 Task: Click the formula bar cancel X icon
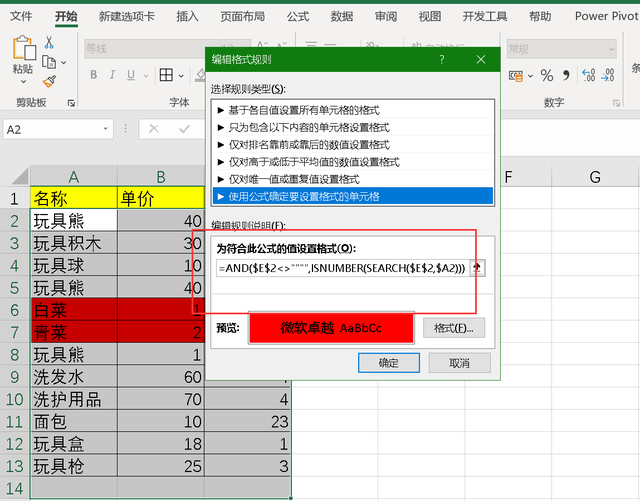coord(154,129)
